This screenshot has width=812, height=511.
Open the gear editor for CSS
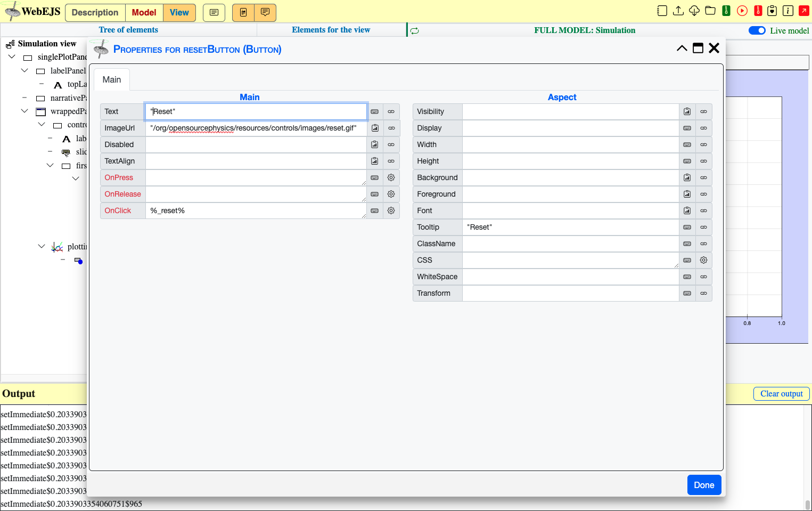tap(703, 260)
